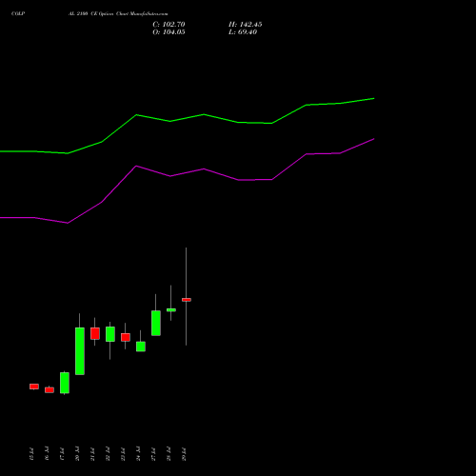Click the open value O: 104.05
476x476 pixels.
pyautogui.click(x=169, y=32)
